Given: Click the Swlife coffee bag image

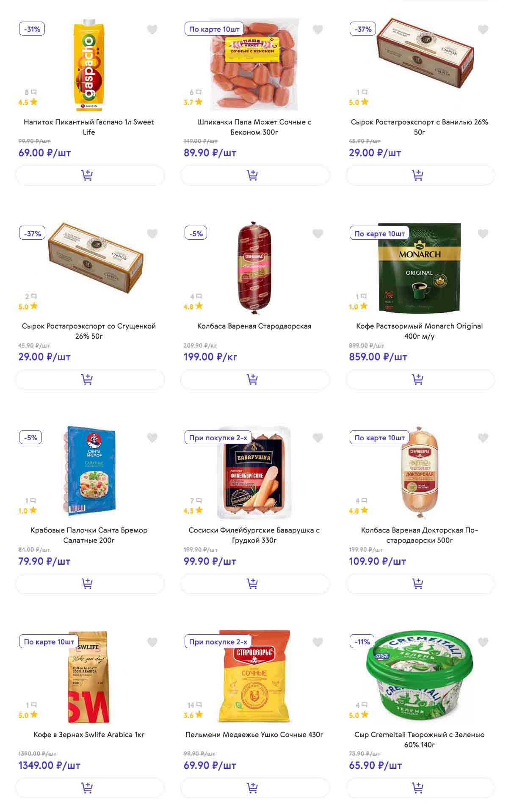Looking at the screenshot, I should click(88, 677).
